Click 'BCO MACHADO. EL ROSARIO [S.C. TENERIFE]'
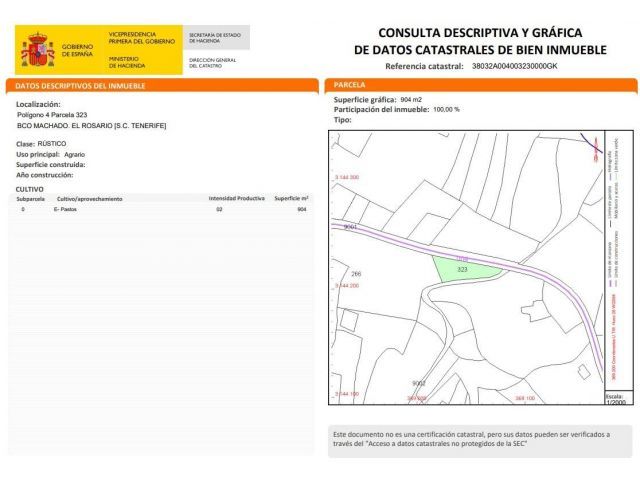 click(x=91, y=126)
